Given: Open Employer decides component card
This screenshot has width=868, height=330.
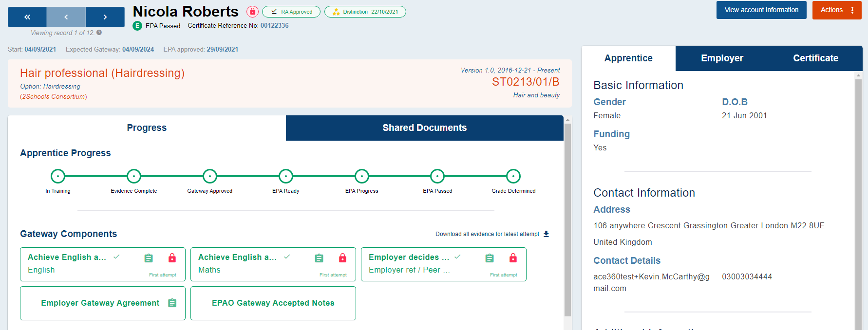Looking at the screenshot, I should tap(444, 264).
